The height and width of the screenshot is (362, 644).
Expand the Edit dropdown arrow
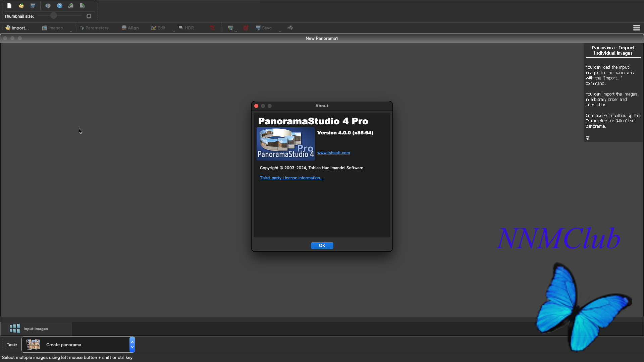174,31
